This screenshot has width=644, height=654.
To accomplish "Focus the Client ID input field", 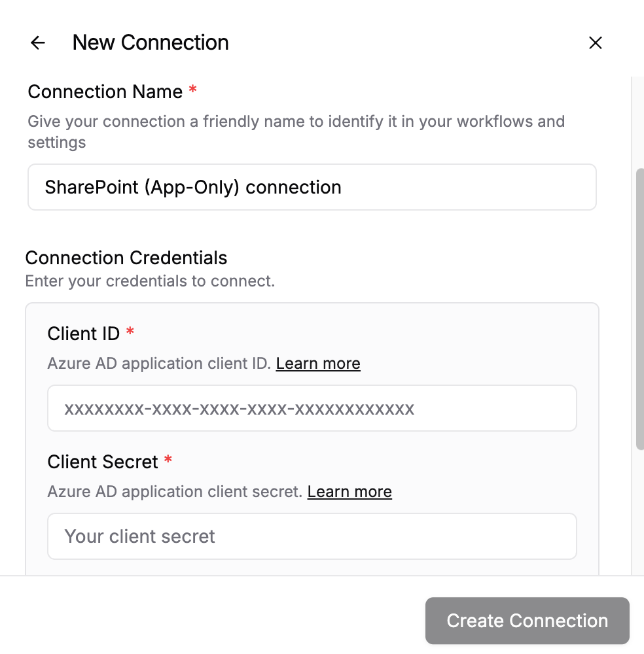I will (312, 408).
